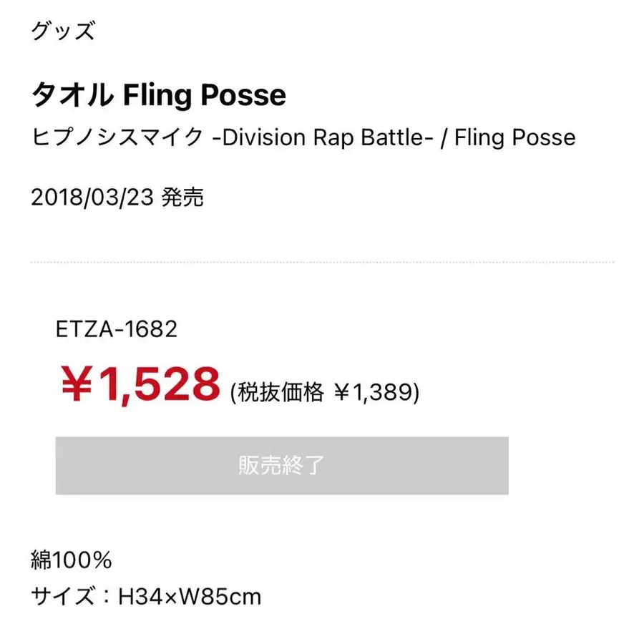The width and height of the screenshot is (644, 644).
Task: Click the 綿100% material text
Action: click(72, 560)
